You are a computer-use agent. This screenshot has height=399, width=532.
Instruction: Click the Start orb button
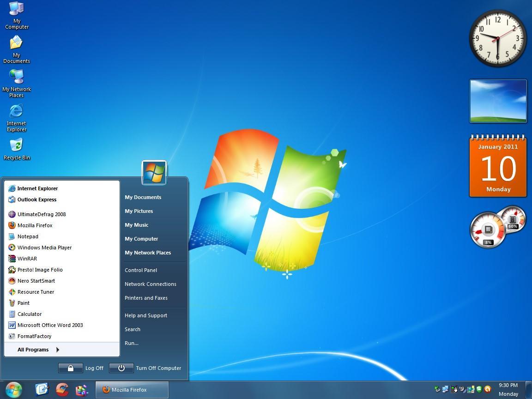[x=13, y=389]
